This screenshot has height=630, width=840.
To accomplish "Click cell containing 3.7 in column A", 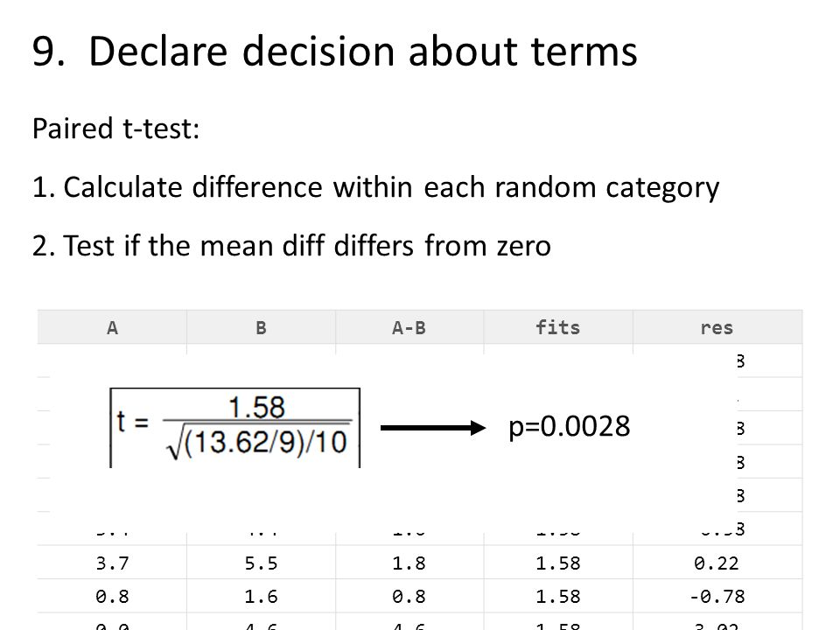I will click(112, 563).
